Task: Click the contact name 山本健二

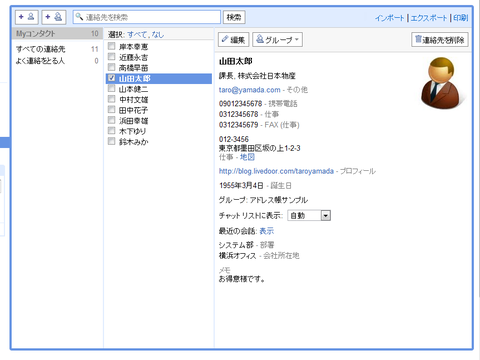Action: pyautogui.click(x=133, y=89)
